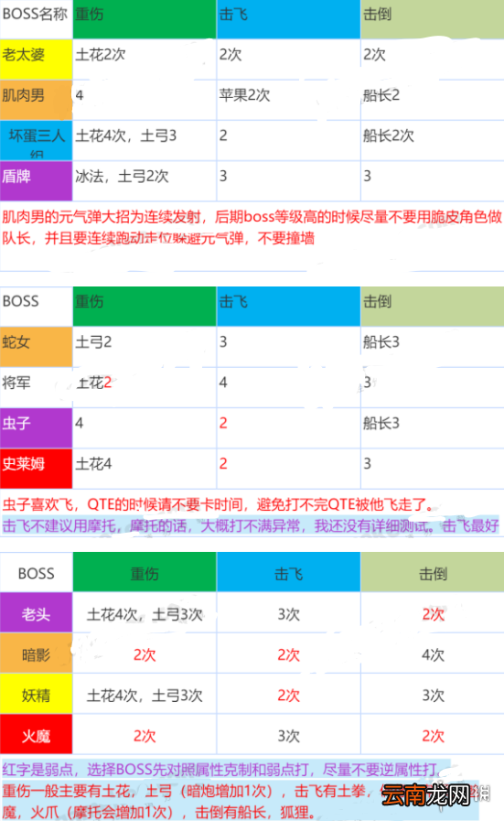504x821 pixels.
Task: Click the 重伤 value 4 for 肌肉男
Action: click(x=80, y=95)
